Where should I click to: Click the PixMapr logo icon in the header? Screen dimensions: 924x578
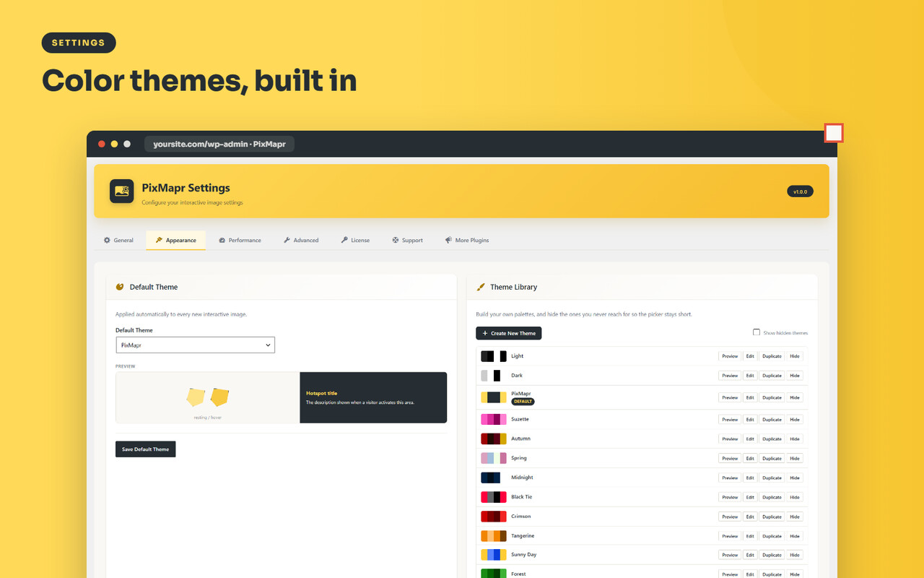click(122, 191)
